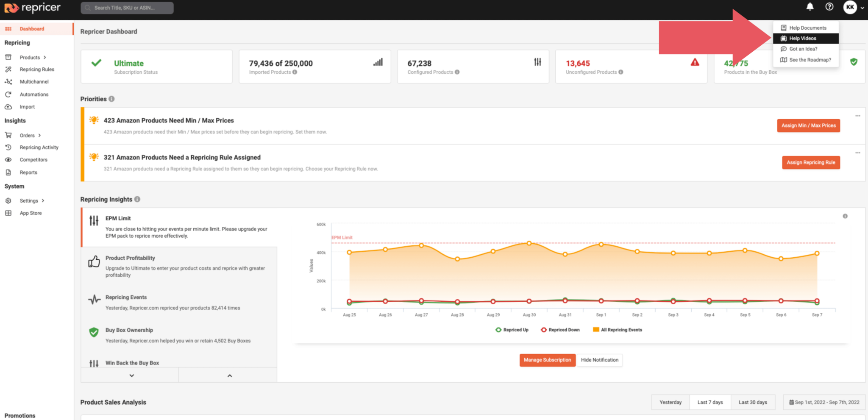This screenshot has width=868, height=420.
Task: Switch to the Last 7 days sales tab
Action: pos(710,402)
